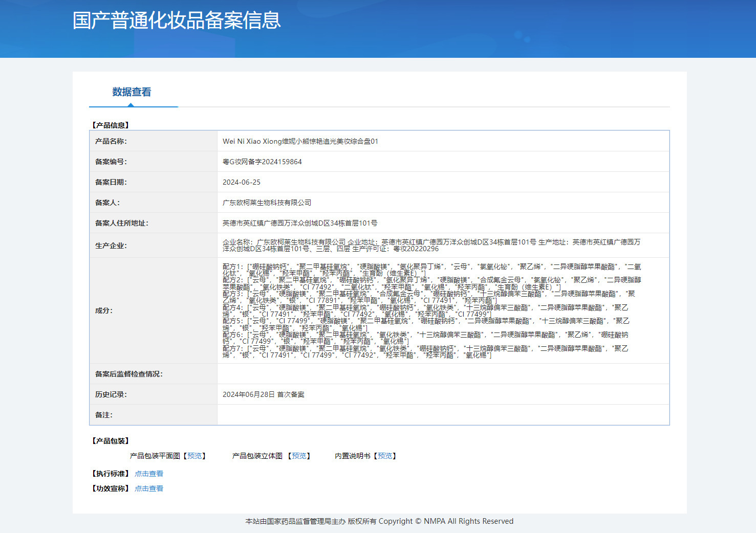Select the 配方3 ingredient list text

(429, 297)
